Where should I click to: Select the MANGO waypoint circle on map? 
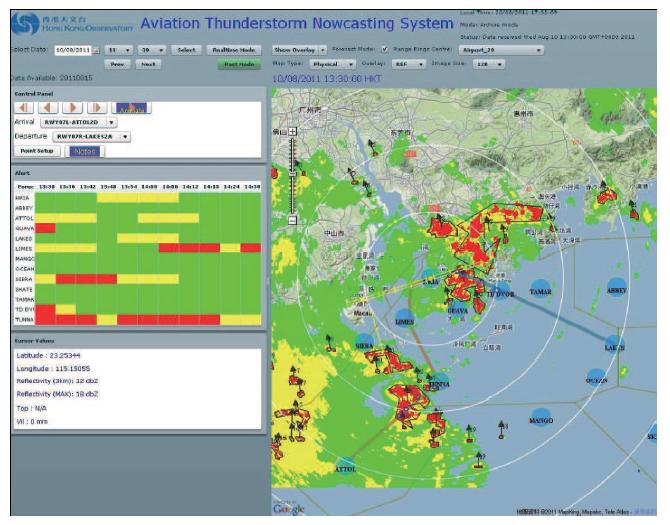[x=541, y=417]
